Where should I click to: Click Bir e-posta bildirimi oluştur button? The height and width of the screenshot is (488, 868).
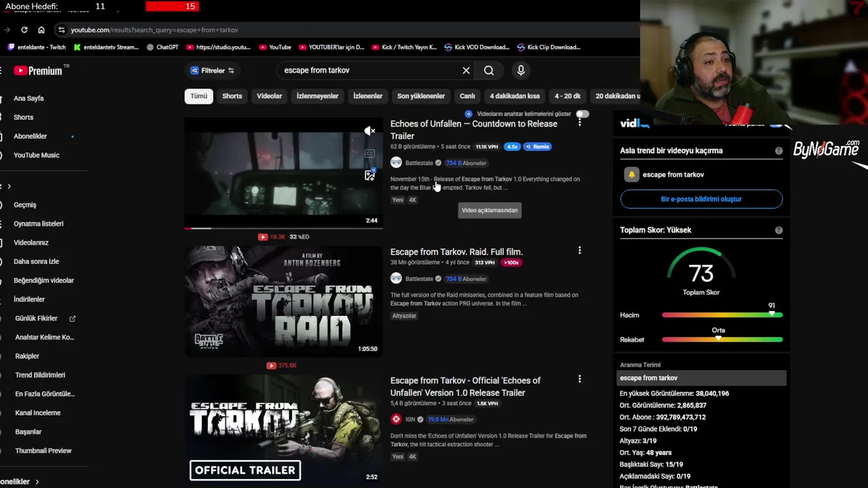point(701,199)
